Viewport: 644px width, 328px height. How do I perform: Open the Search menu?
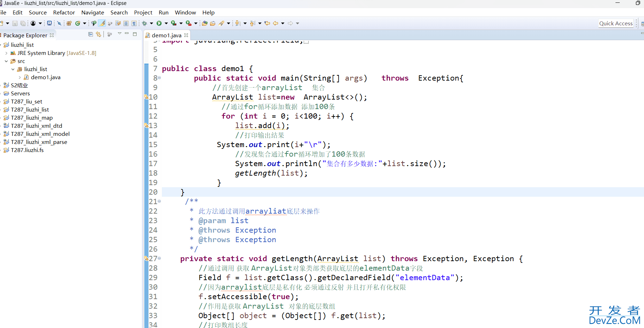tap(119, 12)
